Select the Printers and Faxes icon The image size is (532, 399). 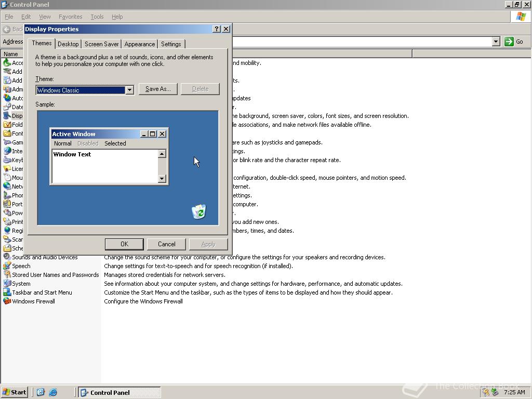(7, 221)
